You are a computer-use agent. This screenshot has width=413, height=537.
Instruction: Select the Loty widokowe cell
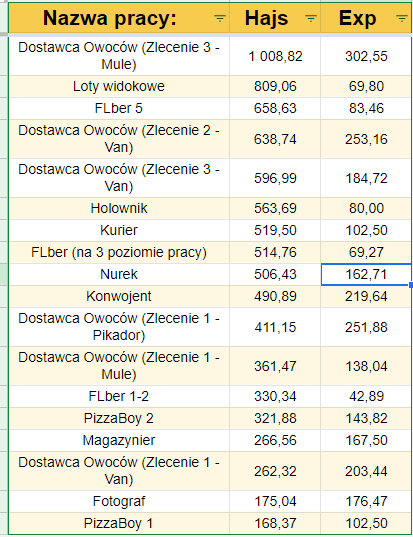tap(119, 86)
